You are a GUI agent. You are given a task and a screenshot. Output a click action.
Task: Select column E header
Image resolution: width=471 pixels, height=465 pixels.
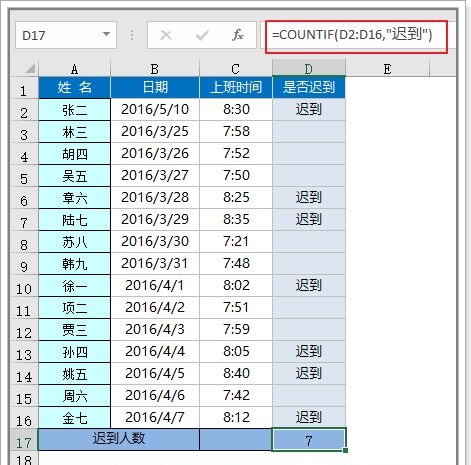(387, 69)
